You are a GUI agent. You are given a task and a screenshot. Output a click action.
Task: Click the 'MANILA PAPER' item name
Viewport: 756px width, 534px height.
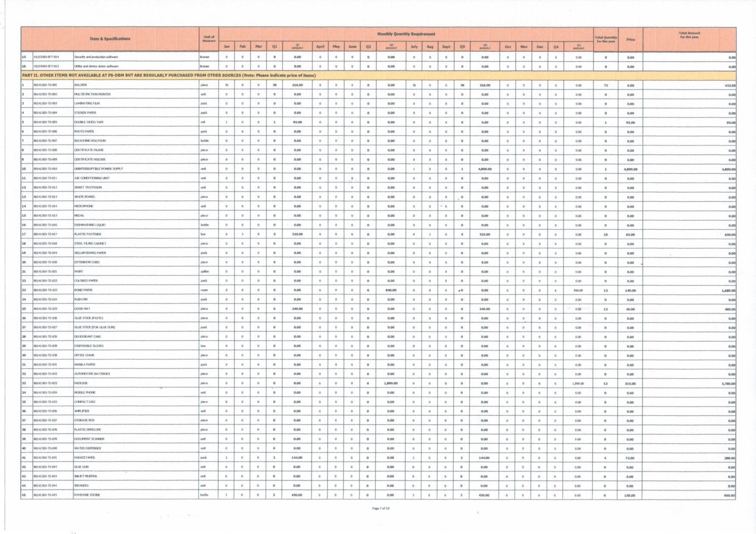coord(84,365)
